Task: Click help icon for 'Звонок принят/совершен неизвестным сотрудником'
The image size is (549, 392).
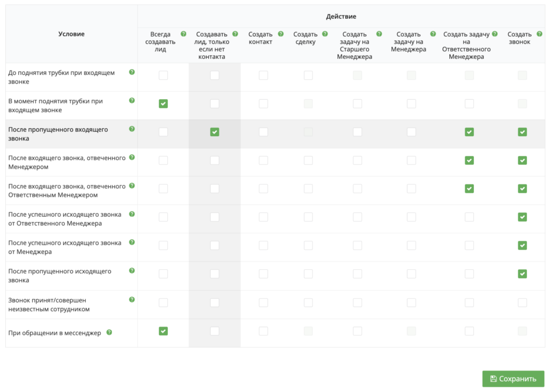Action: [132, 299]
